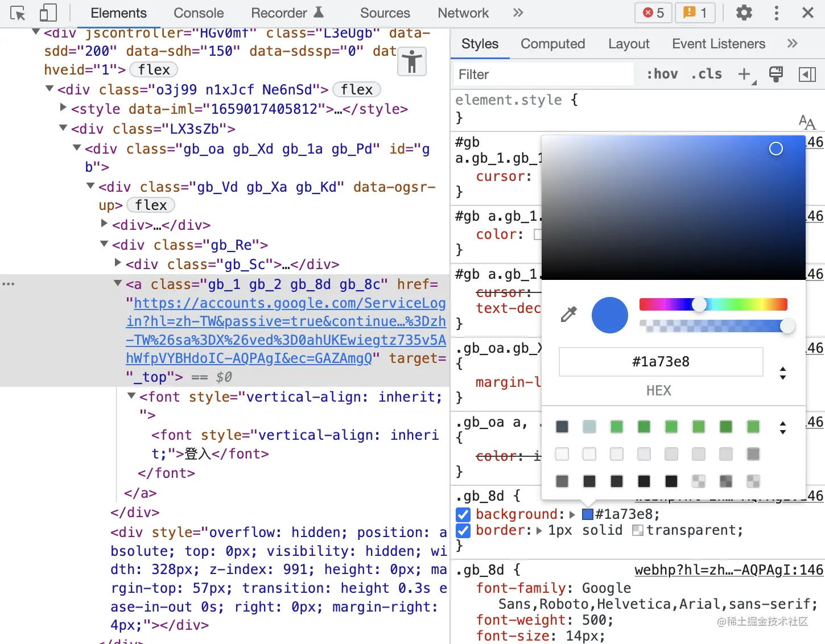Screen dimensions: 825x644
Task: Open the three-dot DevTools menu
Action: pos(777,13)
